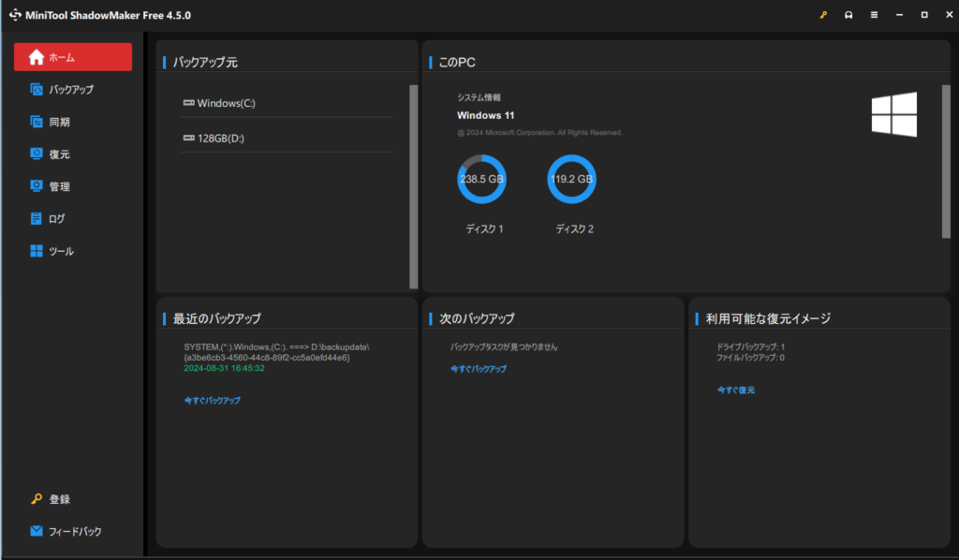This screenshot has height=560, width=959.
Task: Click the headset support icon
Action: (848, 15)
